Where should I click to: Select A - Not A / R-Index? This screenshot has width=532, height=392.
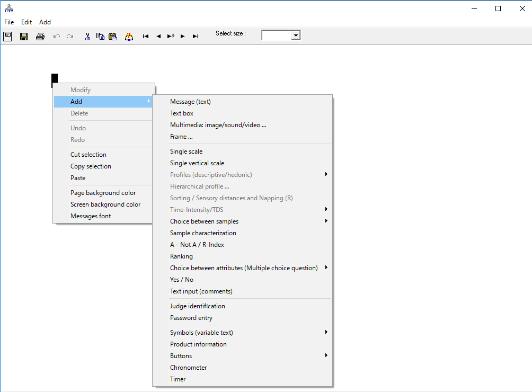click(242, 245)
